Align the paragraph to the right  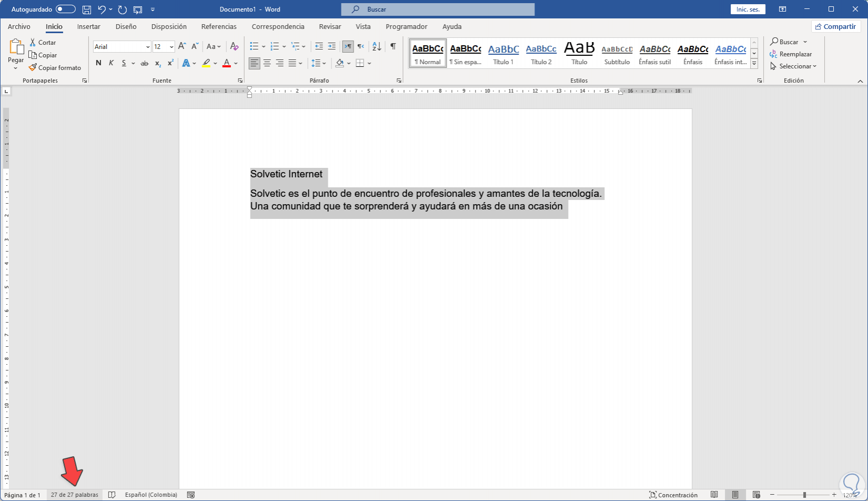pyautogui.click(x=280, y=63)
